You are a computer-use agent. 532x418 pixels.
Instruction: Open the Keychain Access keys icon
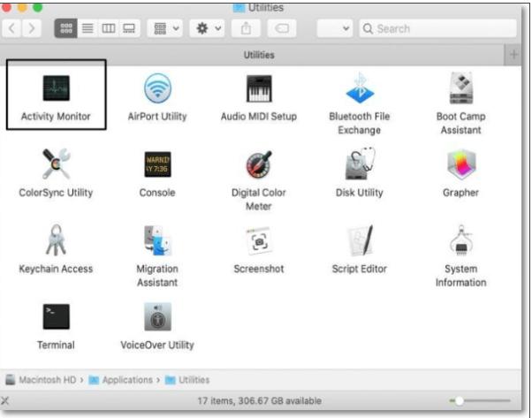[56, 240]
